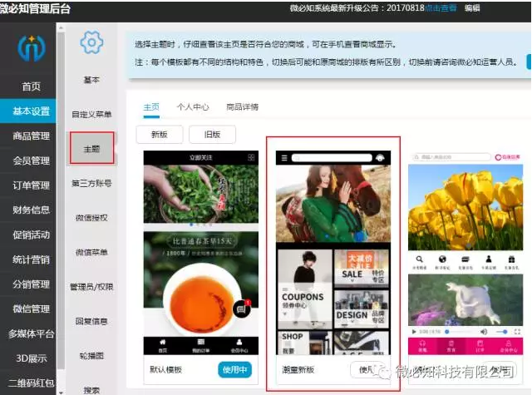532x395 pixels.
Task: Open 微信授权 submenu item
Action: tap(91, 218)
